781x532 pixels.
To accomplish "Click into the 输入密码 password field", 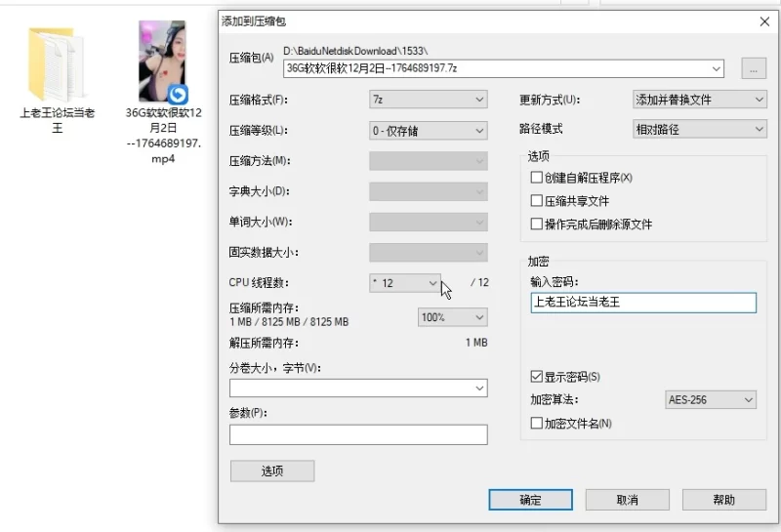I will point(642,303).
